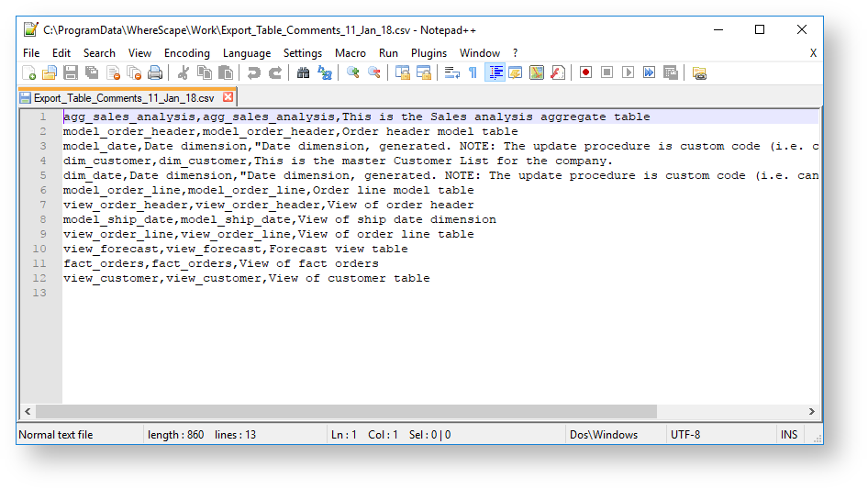
Task: Click the Save All icon
Action: [x=92, y=72]
